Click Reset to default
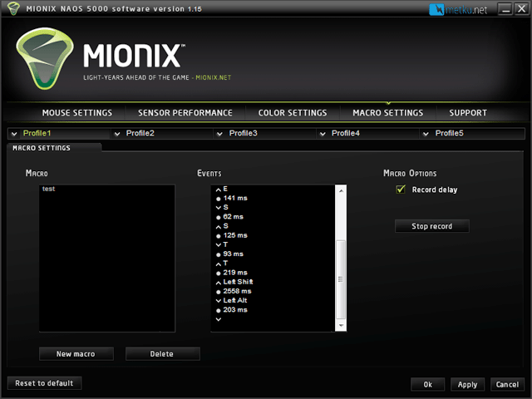The image size is (532, 399). click(x=44, y=383)
